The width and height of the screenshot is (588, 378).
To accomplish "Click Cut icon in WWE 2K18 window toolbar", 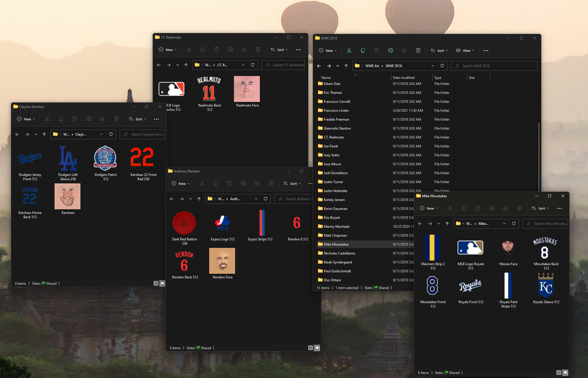I will pos(349,51).
